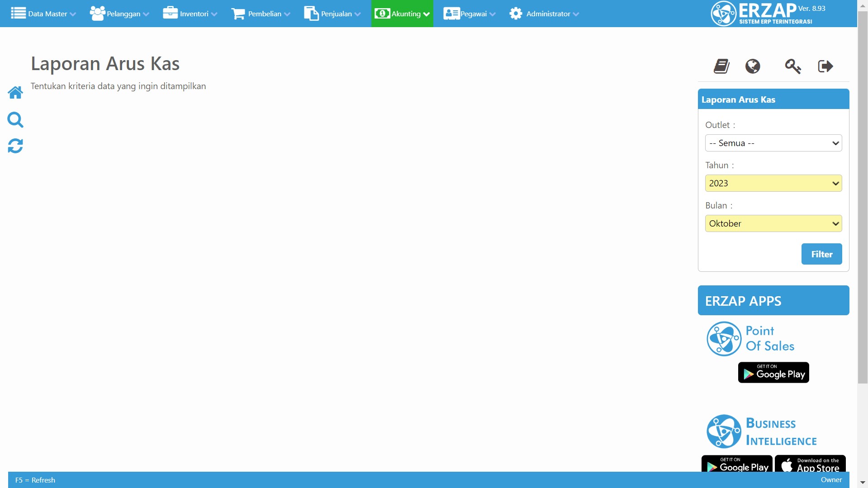Click the refresh arrows icon in sidebar
The height and width of the screenshot is (488, 868).
pos(15,146)
